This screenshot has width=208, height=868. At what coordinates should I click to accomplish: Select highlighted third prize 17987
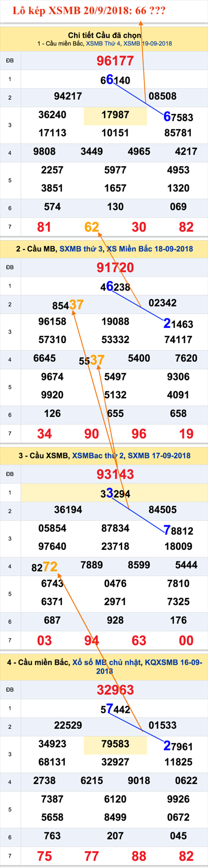[x=115, y=115]
